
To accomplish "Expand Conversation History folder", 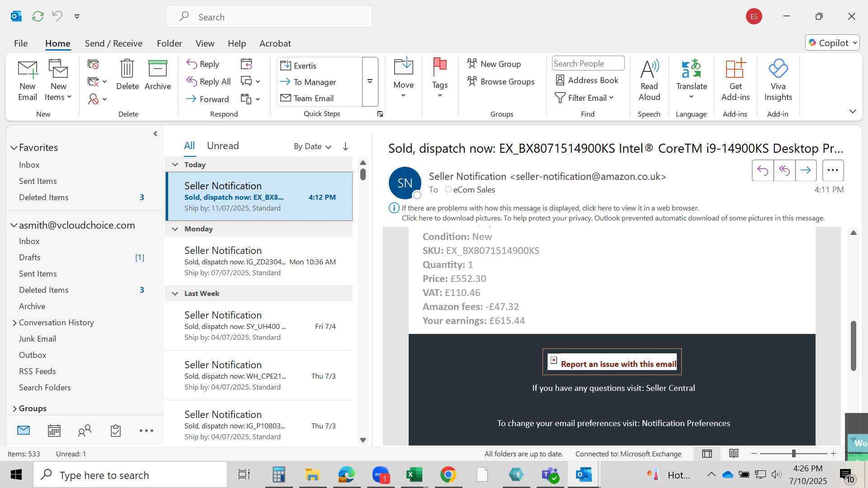I will (x=14, y=323).
